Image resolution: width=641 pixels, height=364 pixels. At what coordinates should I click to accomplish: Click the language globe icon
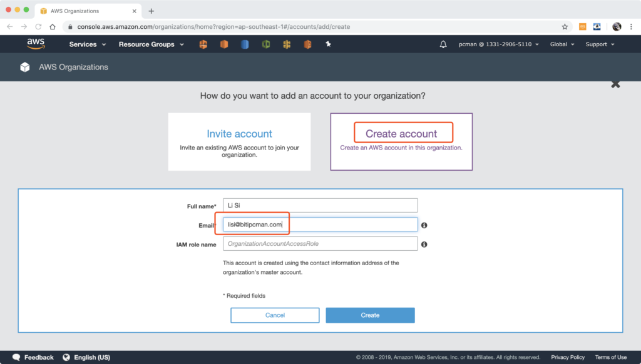pyautogui.click(x=66, y=357)
